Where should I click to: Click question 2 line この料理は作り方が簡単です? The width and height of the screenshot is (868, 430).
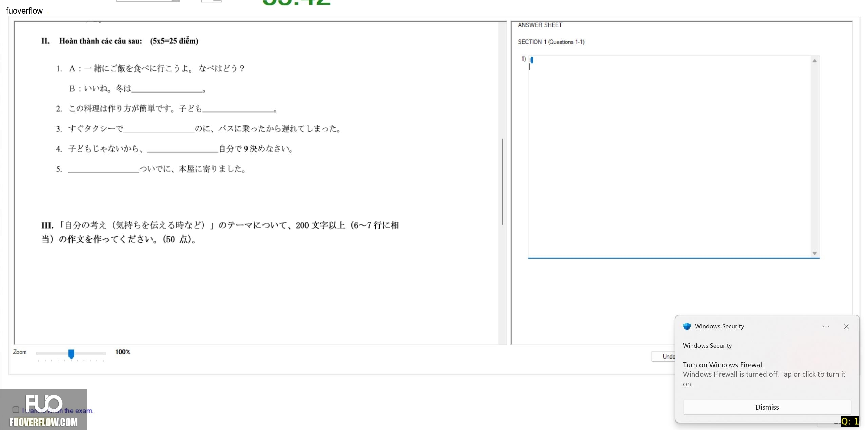[166, 108]
